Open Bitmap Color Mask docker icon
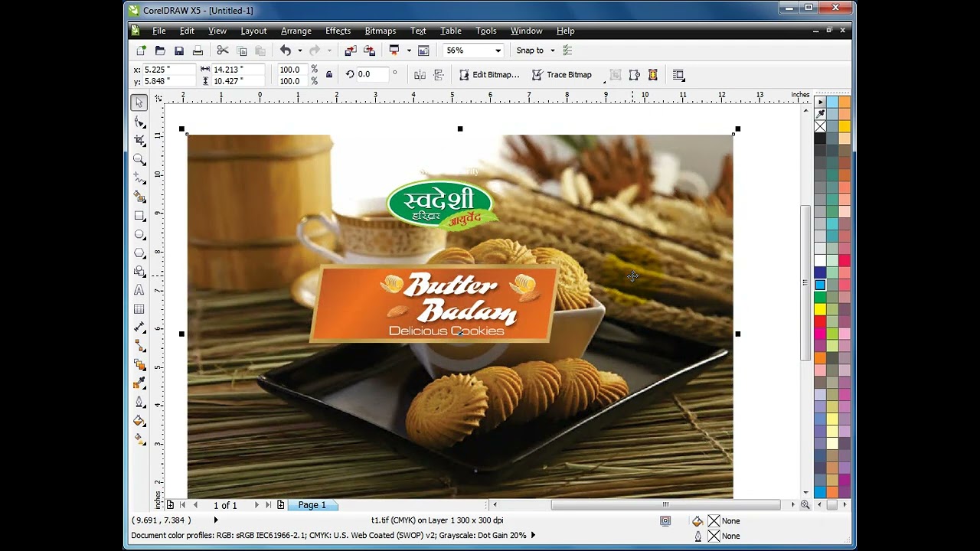The image size is (980, 551). coord(653,74)
